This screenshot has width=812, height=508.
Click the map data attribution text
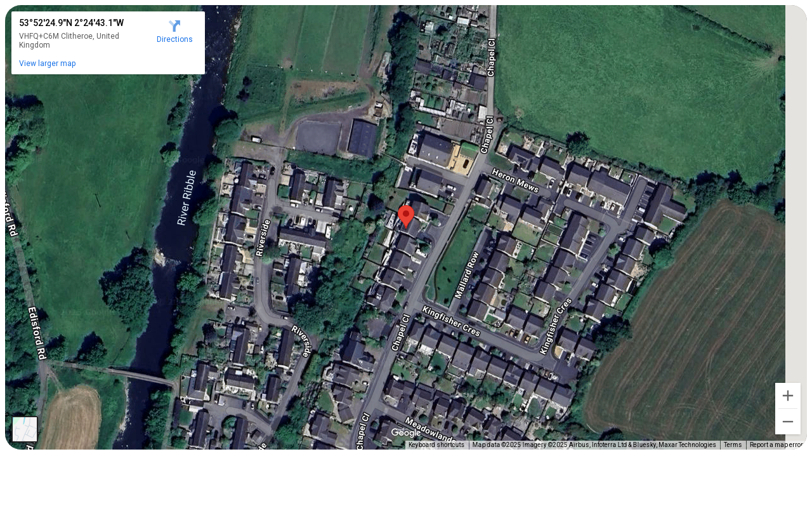[594, 445]
